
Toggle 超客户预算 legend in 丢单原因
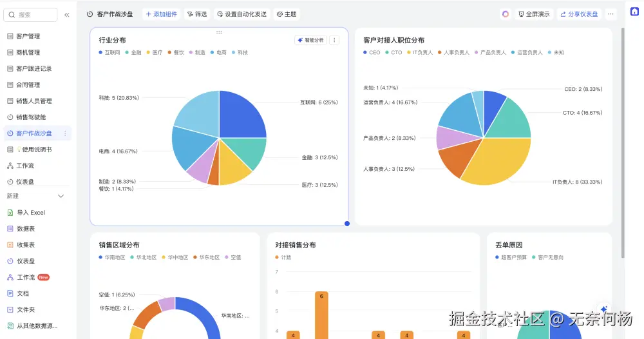click(x=511, y=257)
